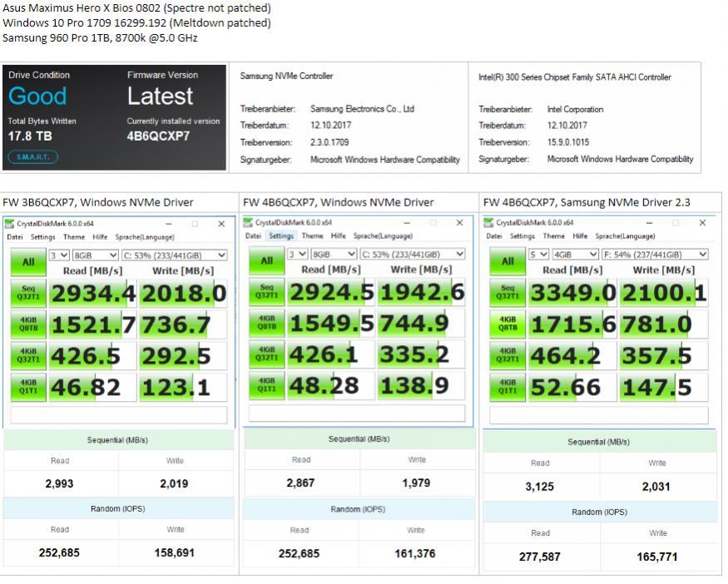Run 4KiB Q1T1 test in middle CrystalDiskMark window
This screenshot has height=584, width=728.
tap(266, 385)
